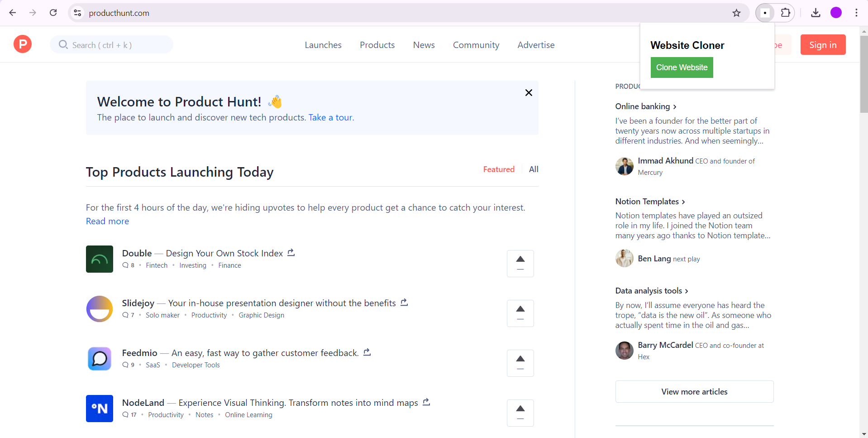
Task: Open the Graphic Design topic tag
Action: (262, 315)
